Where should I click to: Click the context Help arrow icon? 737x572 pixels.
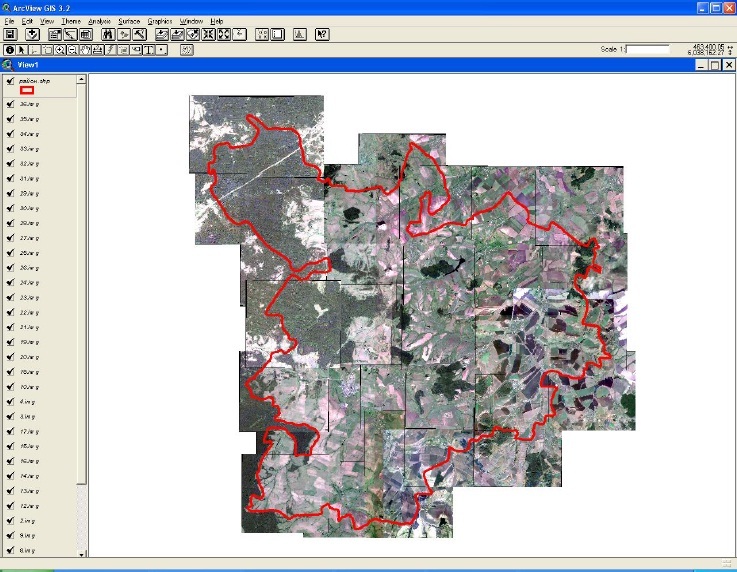coord(322,35)
